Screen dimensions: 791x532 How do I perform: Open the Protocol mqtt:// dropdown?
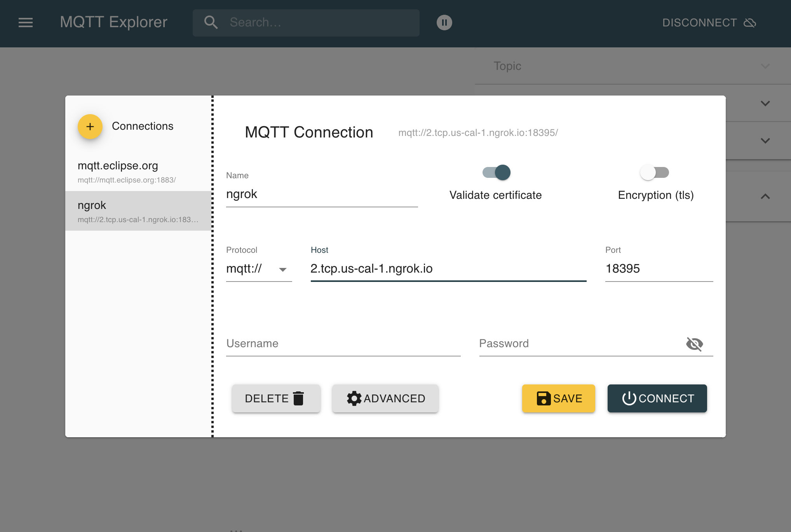pyautogui.click(x=258, y=269)
